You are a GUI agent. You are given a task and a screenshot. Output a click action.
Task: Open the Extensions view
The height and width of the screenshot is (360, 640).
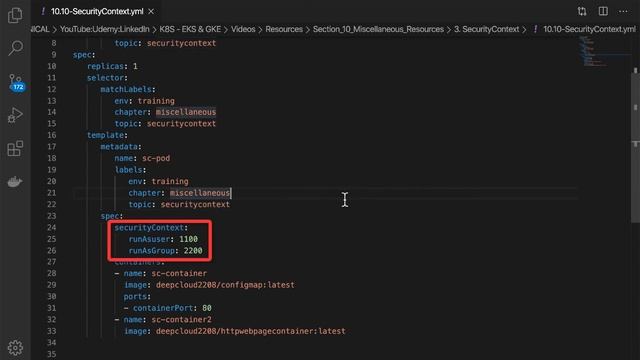pyautogui.click(x=15, y=148)
